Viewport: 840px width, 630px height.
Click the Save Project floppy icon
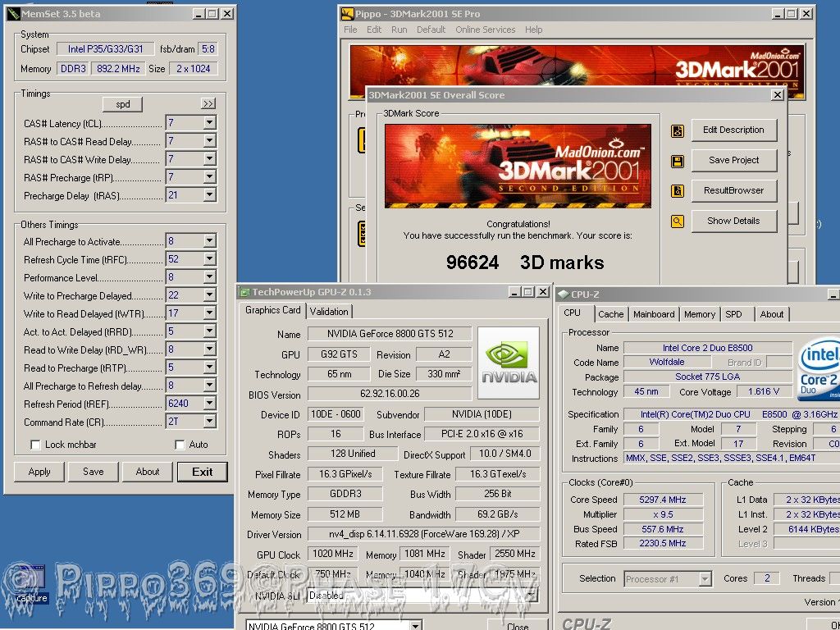click(x=677, y=161)
